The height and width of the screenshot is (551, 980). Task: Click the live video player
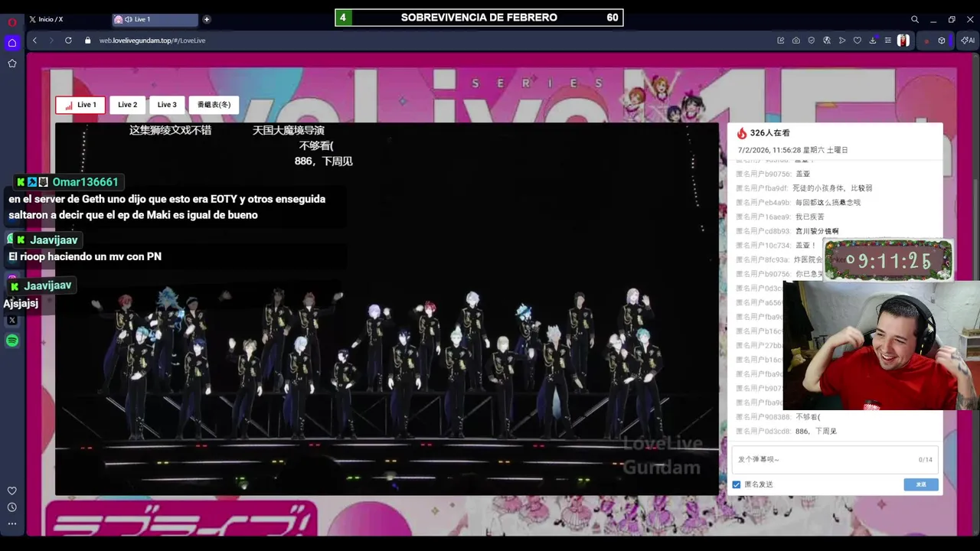[387, 309]
